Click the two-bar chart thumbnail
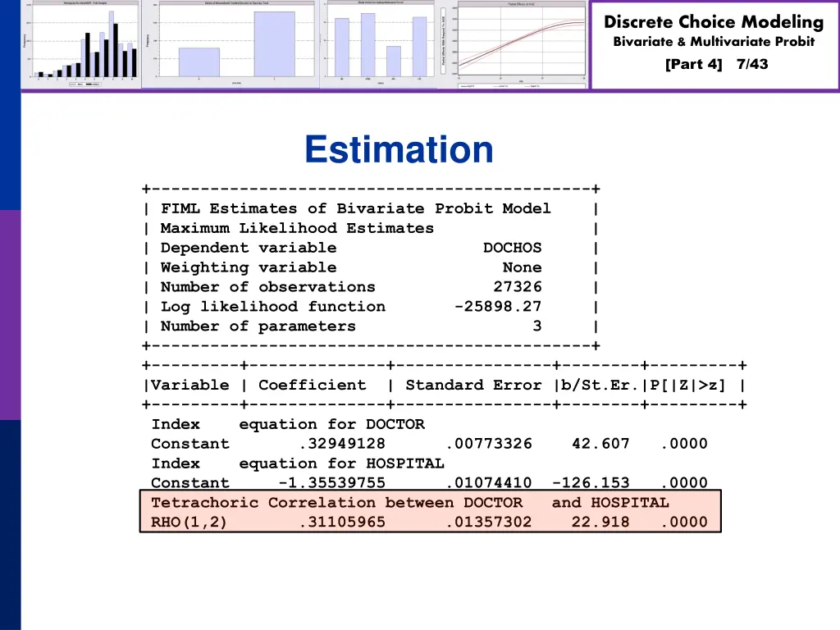 click(231, 44)
